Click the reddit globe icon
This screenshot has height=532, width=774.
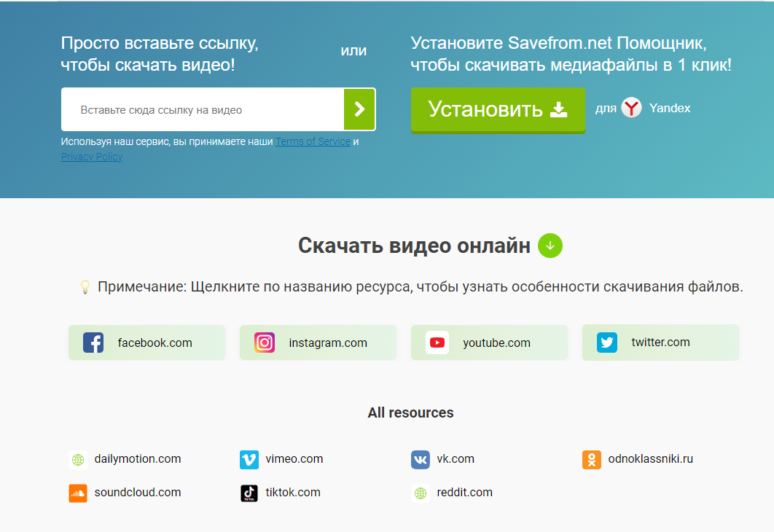click(x=421, y=493)
